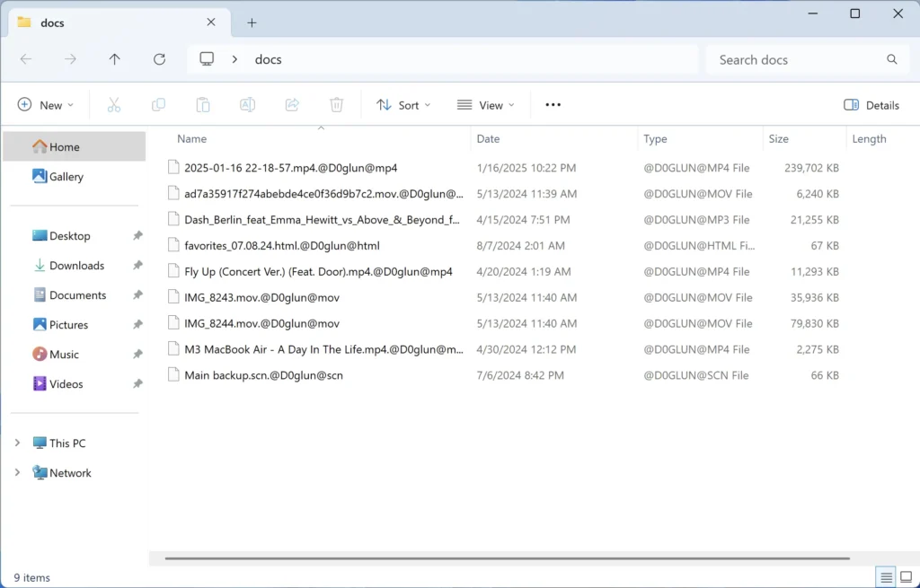Click the Share icon in the toolbar
This screenshot has width=920, height=588.
click(x=291, y=104)
